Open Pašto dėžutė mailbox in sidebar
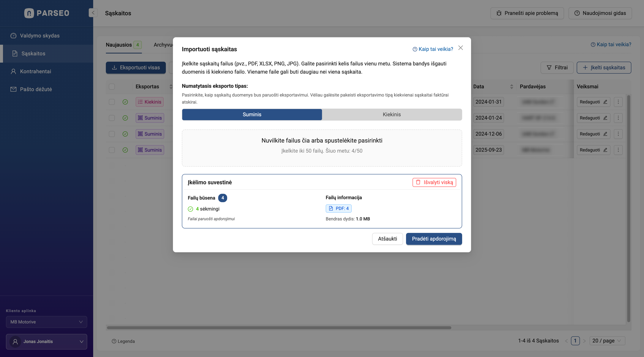 pos(36,89)
